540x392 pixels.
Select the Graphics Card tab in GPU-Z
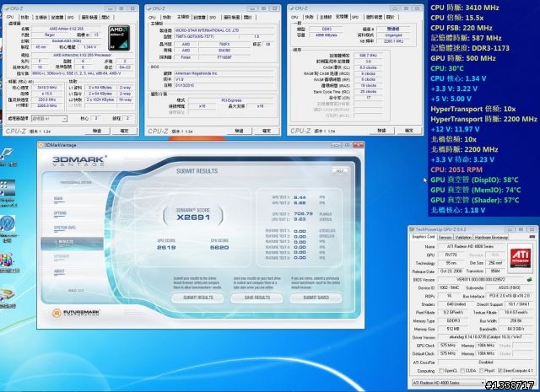click(x=424, y=237)
